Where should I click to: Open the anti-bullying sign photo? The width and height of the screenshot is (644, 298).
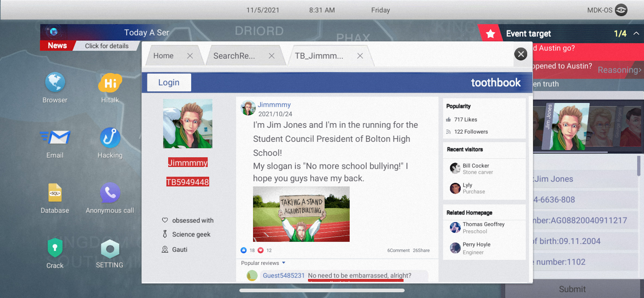301,214
